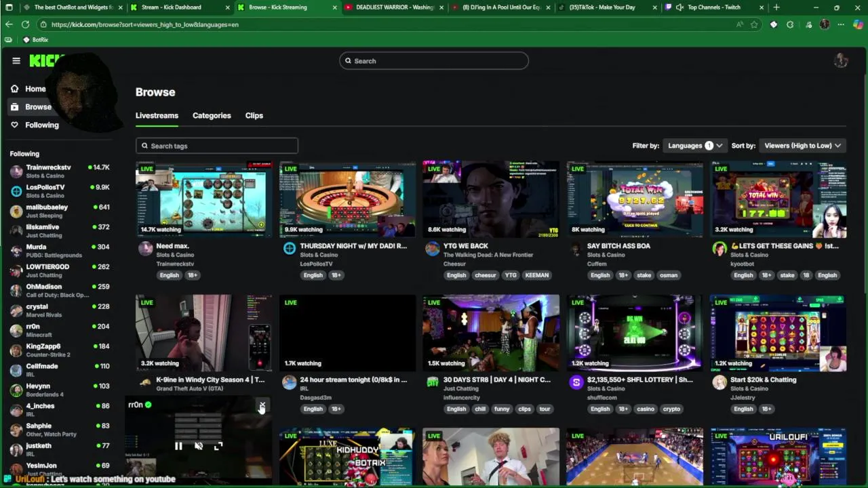Screen dimensions: 868x488
Task: Switch to the Clips tab
Action: [x=254, y=115]
